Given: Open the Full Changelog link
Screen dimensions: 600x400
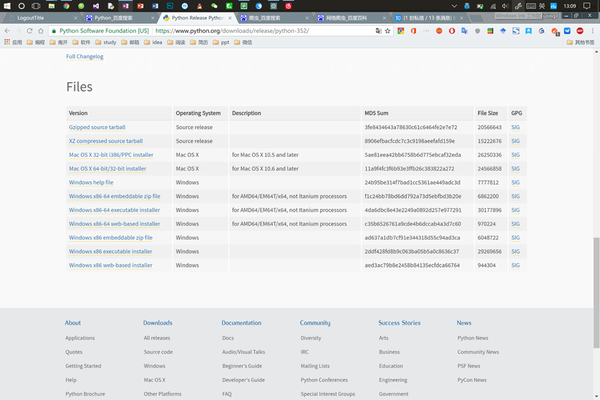Looking at the screenshot, I should pyautogui.click(x=85, y=56).
